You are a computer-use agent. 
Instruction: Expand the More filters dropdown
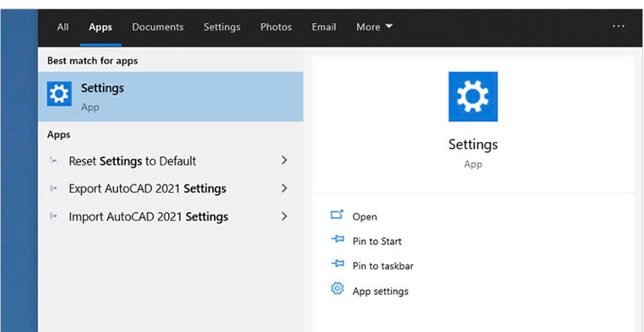click(x=374, y=27)
